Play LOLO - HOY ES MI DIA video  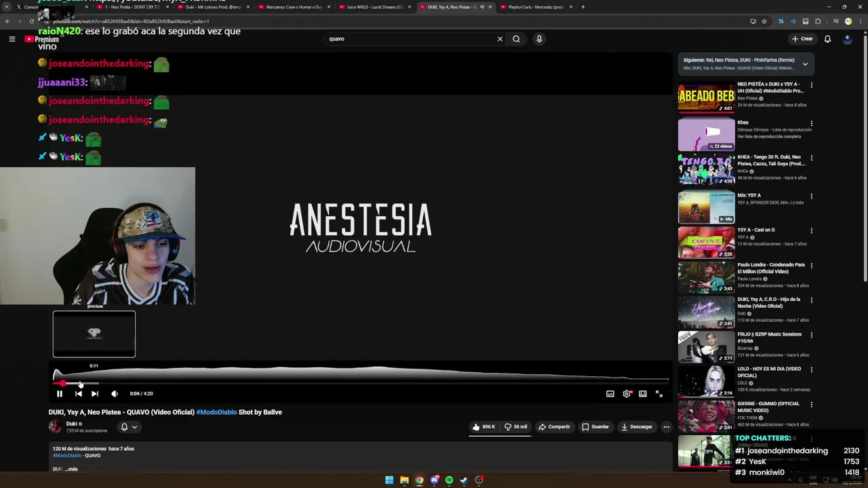[x=706, y=382]
